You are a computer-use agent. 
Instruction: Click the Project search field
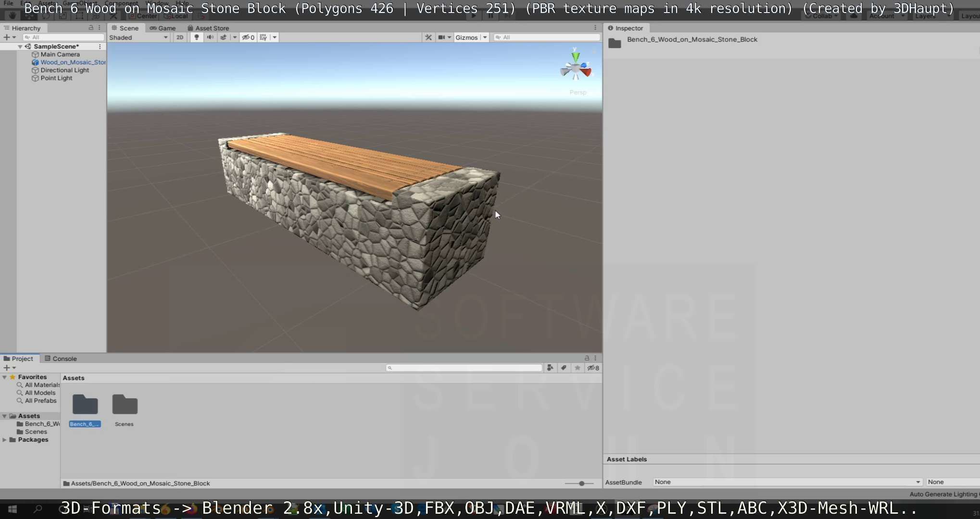click(464, 368)
